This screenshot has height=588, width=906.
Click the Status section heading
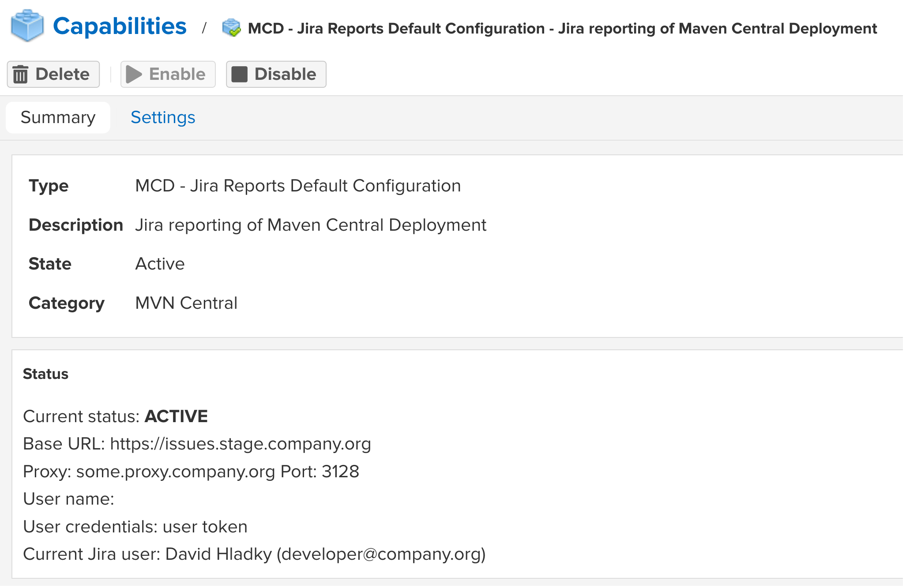[x=45, y=374]
